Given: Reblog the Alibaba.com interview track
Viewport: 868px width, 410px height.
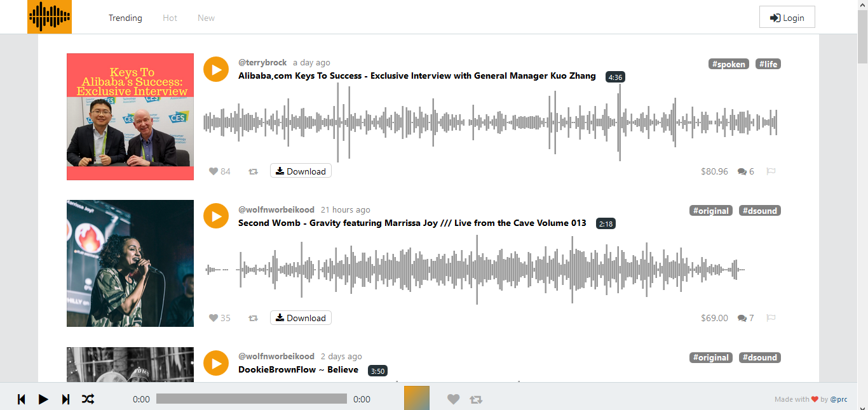Looking at the screenshot, I should (x=253, y=171).
